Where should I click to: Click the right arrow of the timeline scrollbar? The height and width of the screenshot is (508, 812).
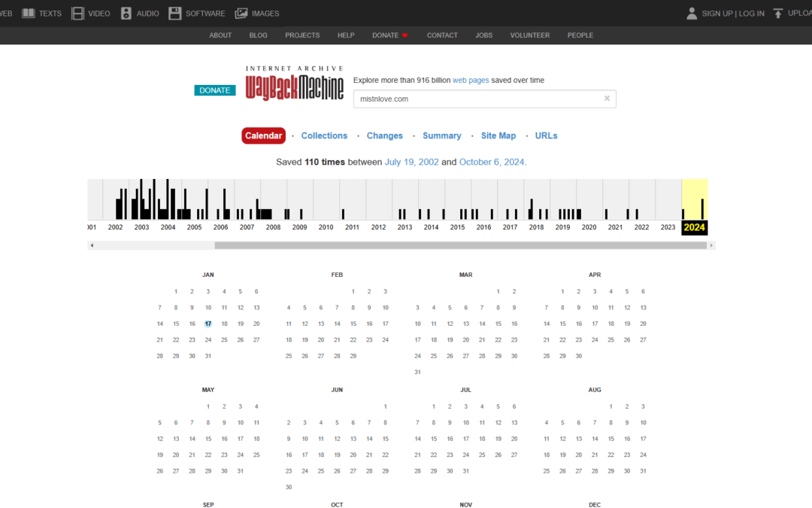[x=711, y=245]
